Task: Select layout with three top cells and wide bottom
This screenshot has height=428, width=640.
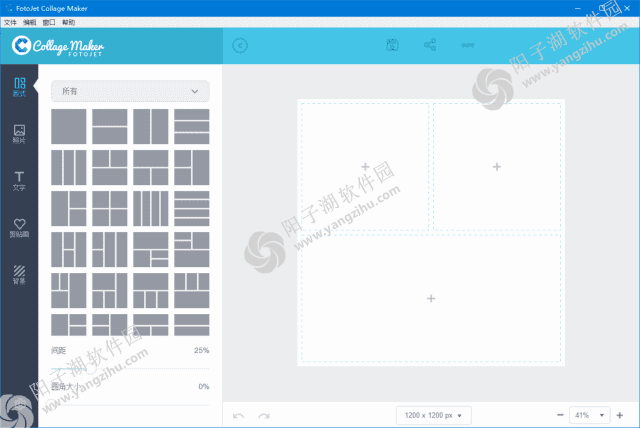Action: 192,291
